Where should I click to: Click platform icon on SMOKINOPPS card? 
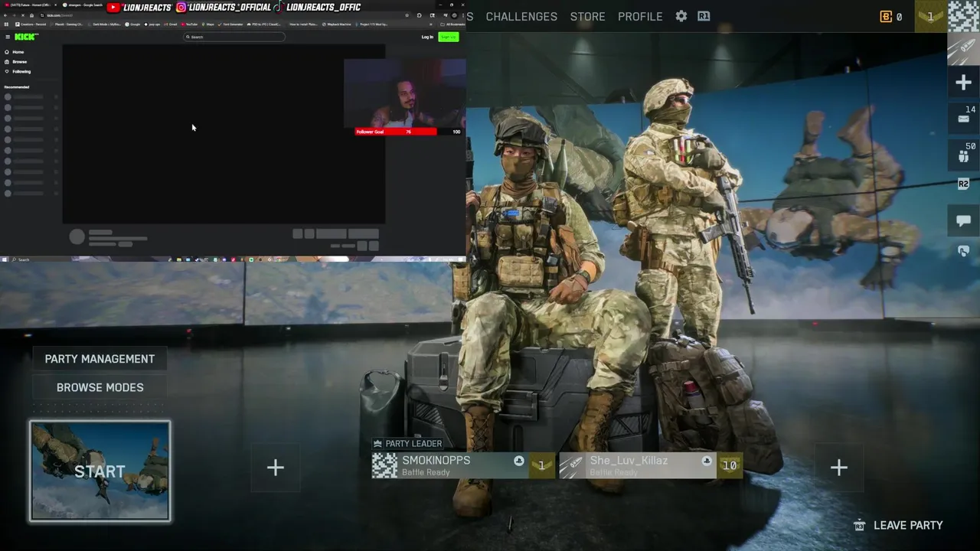[x=519, y=461]
